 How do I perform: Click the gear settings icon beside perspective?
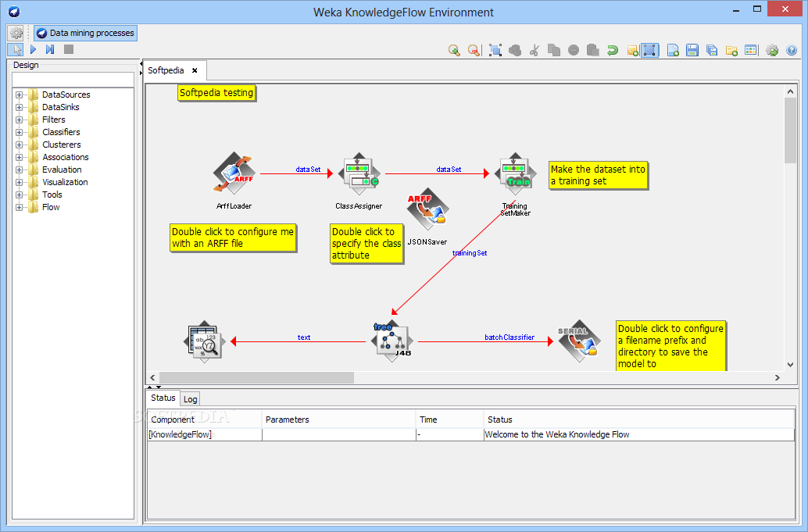(16, 33)
